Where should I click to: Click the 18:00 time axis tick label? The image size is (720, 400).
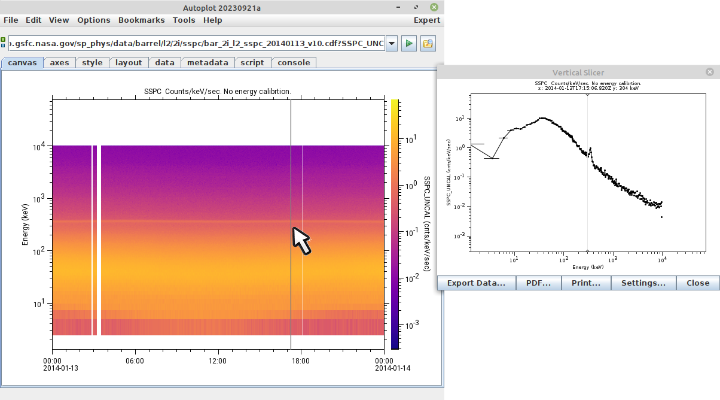[301, 361]
